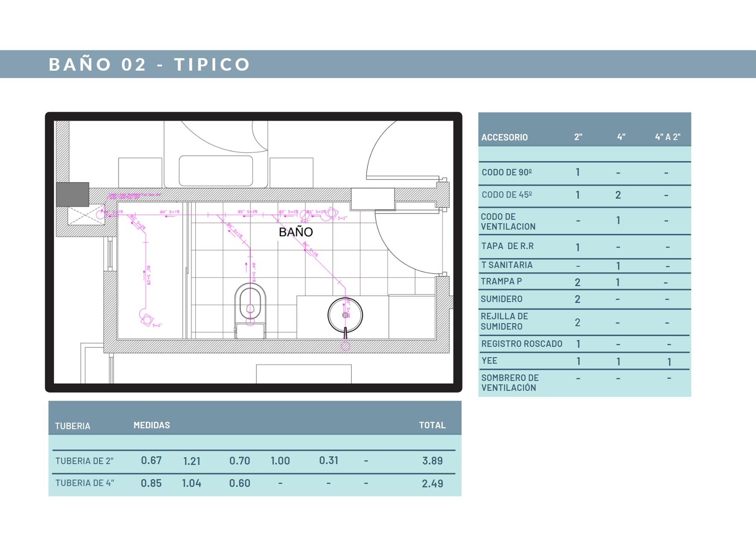Click the 3.89 total for 2" pipe
756x533 pixels.
(x=432, y=461)
